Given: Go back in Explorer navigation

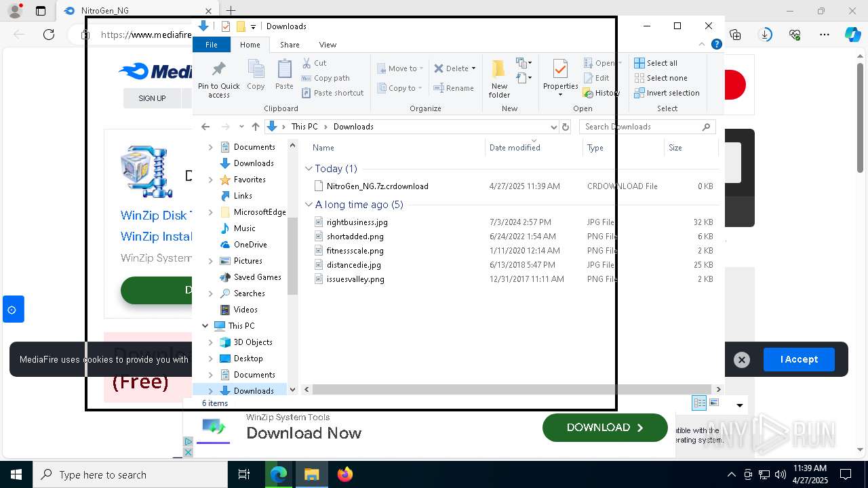Looking at the screenshot, I should pos(205,127).
